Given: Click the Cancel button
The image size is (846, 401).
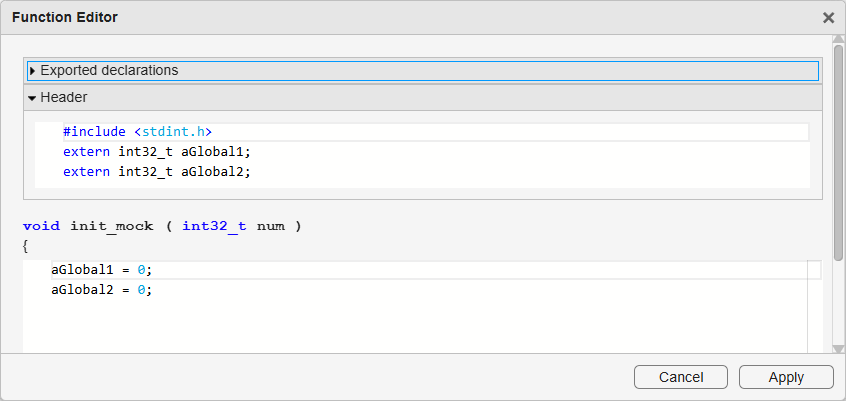Looking at the screenshot, I should pos(681,377).
